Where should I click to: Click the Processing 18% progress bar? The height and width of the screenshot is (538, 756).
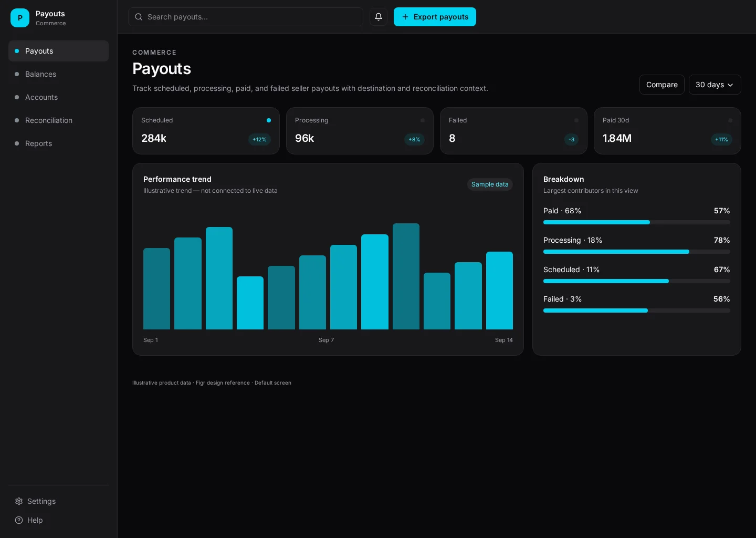pyautogui.click(x=636, y=252)
